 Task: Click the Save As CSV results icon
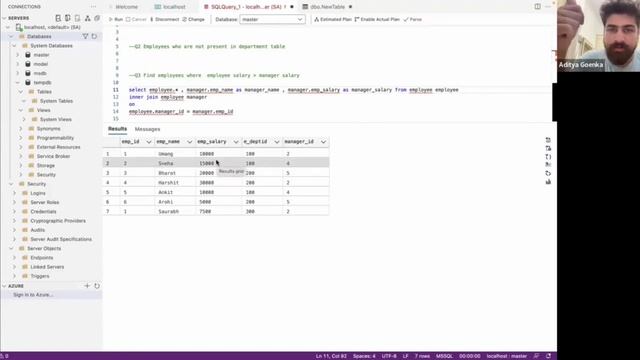[x=548, y=140]
